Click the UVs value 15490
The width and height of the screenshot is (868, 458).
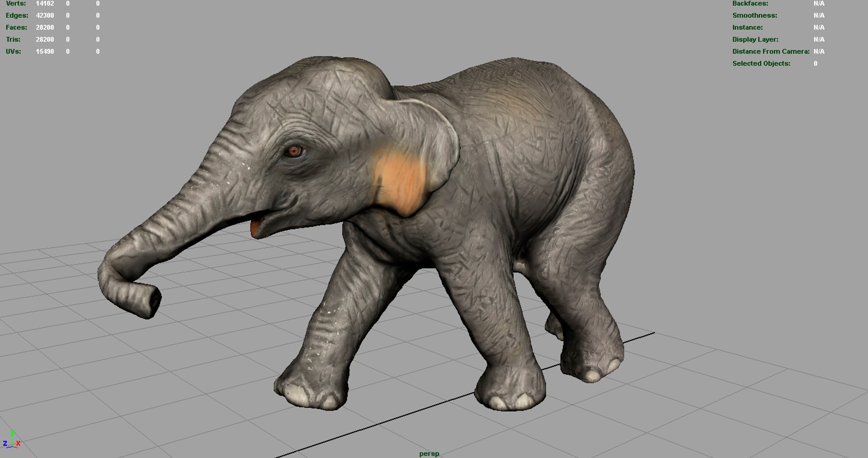pyautogui.click(x=45, y=52)
